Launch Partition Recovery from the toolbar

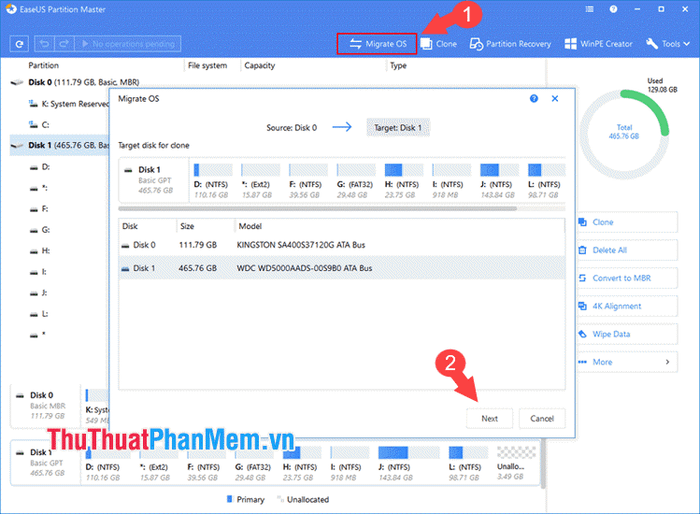click(x=510, y=44)
